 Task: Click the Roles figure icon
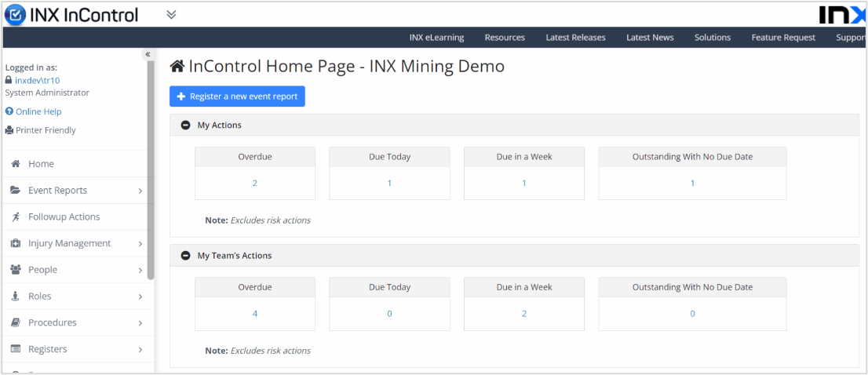coord(16,297)
